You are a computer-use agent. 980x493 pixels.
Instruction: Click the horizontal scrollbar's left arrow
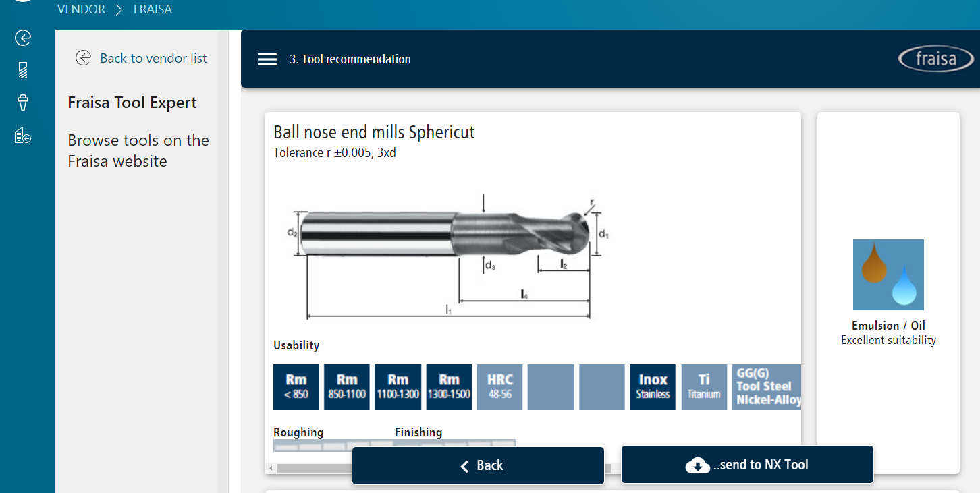pos(271,468)
